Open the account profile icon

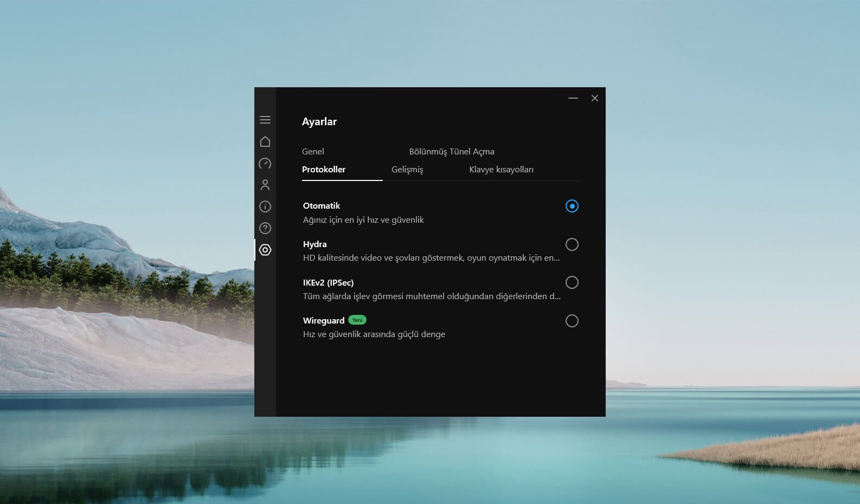(x=265, y=185)
